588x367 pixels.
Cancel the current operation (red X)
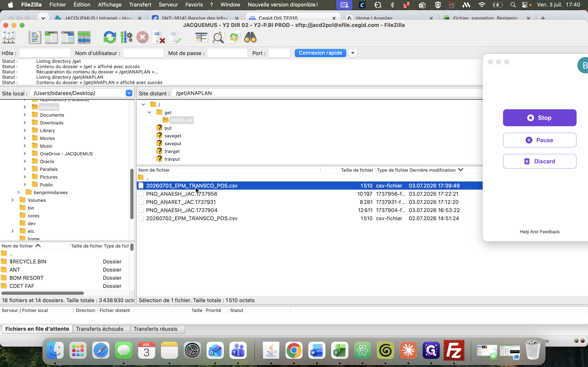pos(143,38)
